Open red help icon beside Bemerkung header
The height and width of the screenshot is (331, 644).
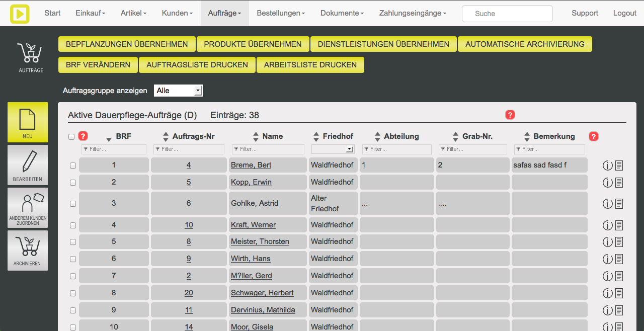[x=594, y=136]
